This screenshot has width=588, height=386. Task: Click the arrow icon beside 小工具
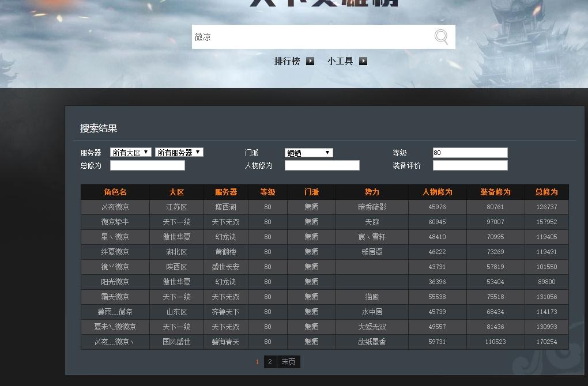tap(363, 61)
